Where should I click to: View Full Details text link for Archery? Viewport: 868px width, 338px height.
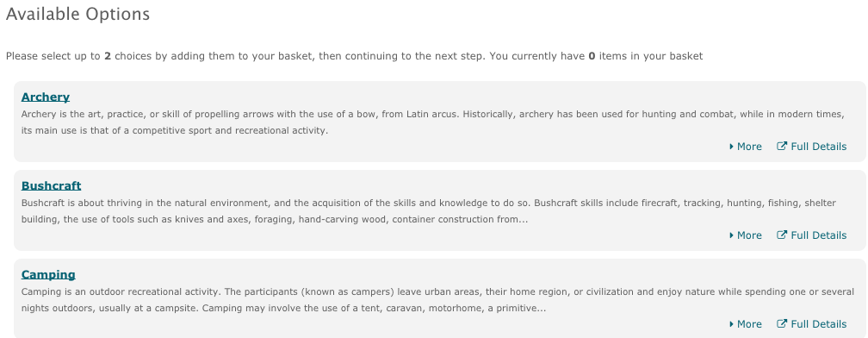819,147
